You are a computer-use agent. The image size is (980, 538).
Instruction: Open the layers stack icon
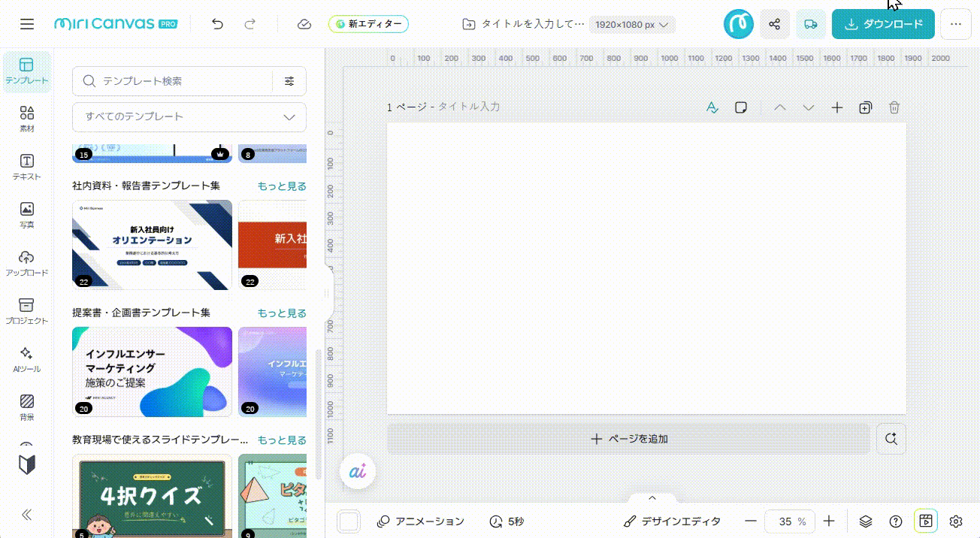tap(866, 521)
